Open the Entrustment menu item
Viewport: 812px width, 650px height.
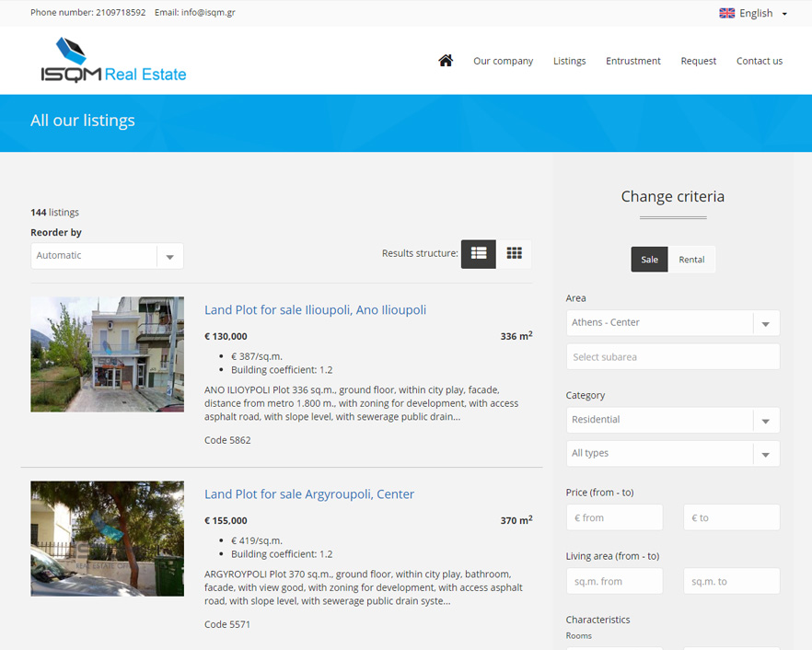pyautogui.click(x=632, y=61)
